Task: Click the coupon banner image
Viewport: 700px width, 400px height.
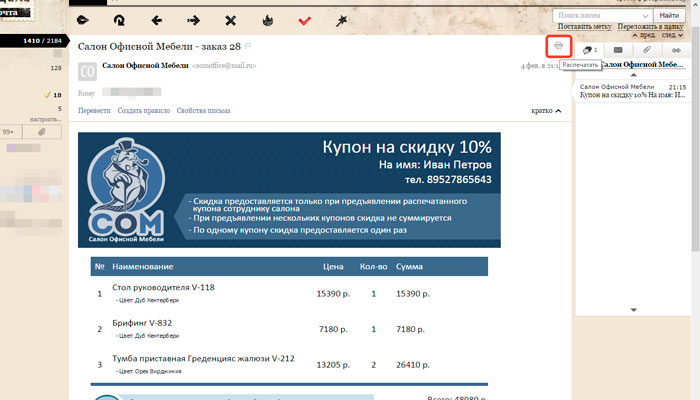Action: (289, 190)
